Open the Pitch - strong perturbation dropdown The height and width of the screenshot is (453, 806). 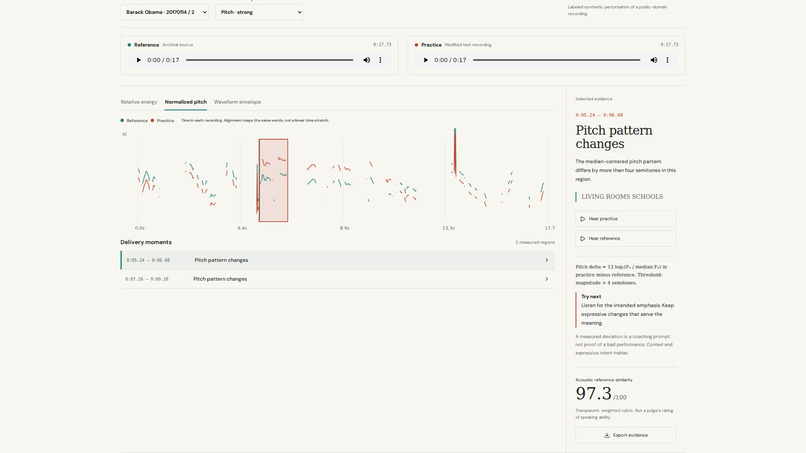259,12
